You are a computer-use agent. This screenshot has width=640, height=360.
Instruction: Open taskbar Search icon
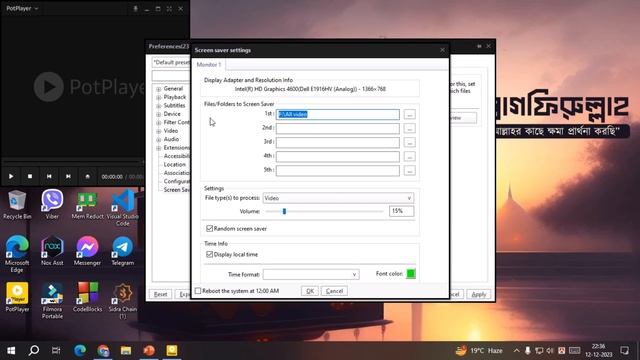coord(34,350)
